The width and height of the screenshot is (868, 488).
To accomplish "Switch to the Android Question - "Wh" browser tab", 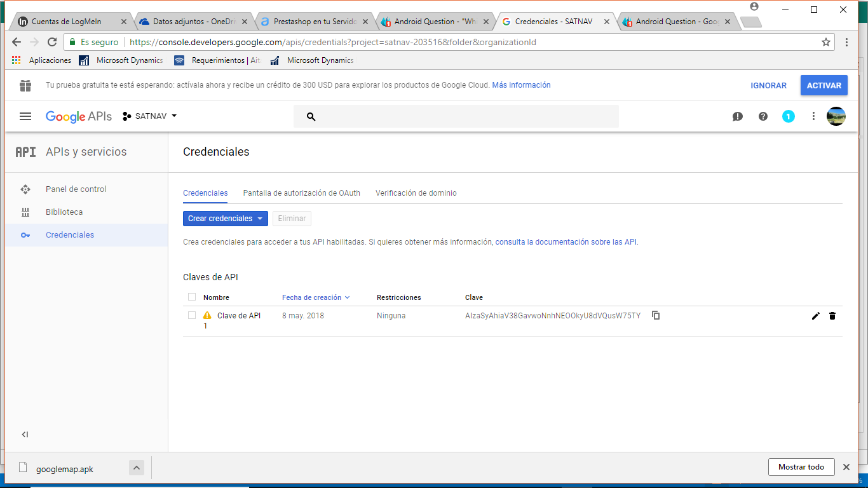I will tap(434, 22).
